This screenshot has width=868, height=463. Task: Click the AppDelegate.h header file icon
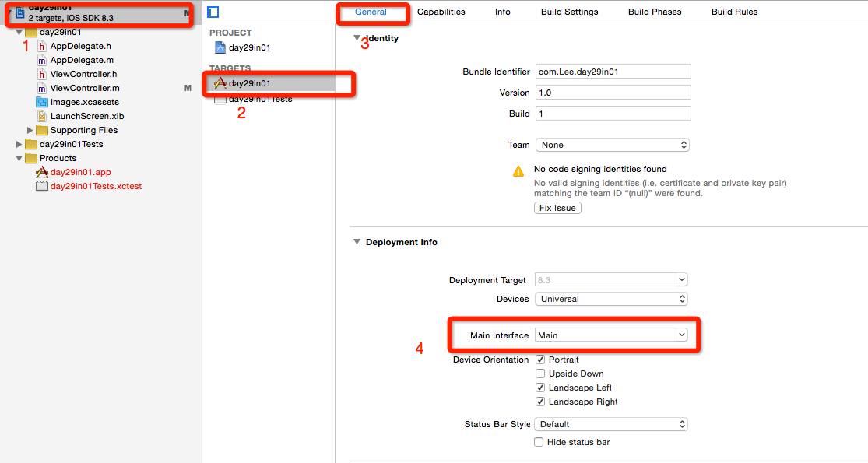coord(41,46)
